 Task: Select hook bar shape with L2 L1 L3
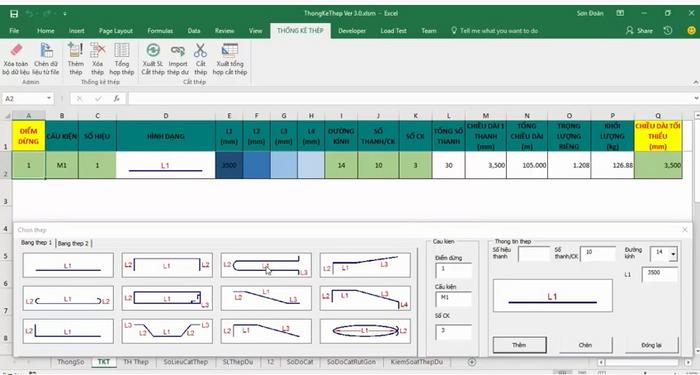coord(266,265)
